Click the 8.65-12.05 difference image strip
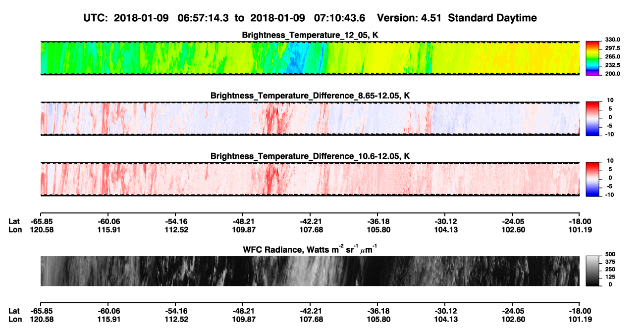The height and width of the screenshot is (330, 644). pos(310,119)
